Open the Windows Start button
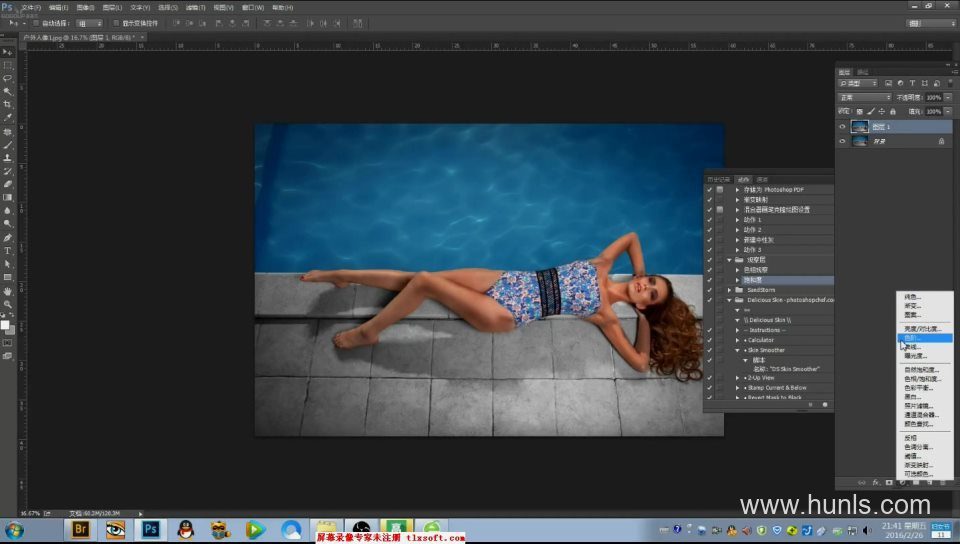 (x=14, y=530)
